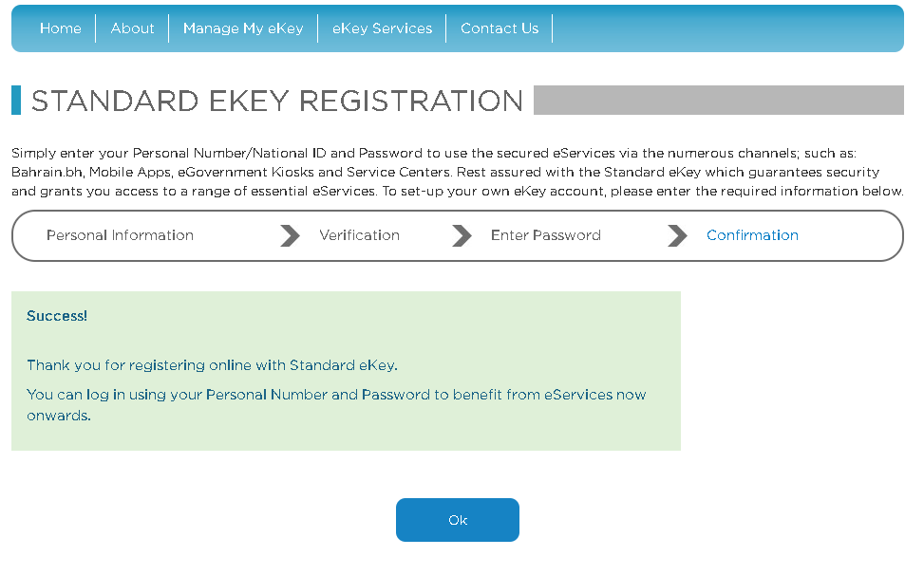This screenshot has height=575, width=924.
Task: Click chevron arrow before Confirmation step
Action: (678, 235)
